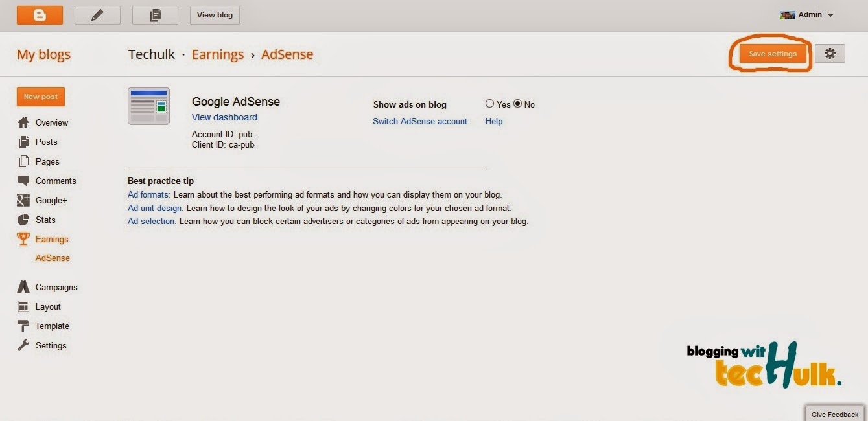Open Google+ in the sidebar
Viewport: 868px width, 421px height.
pyautogui.click(x=51, y=200)
